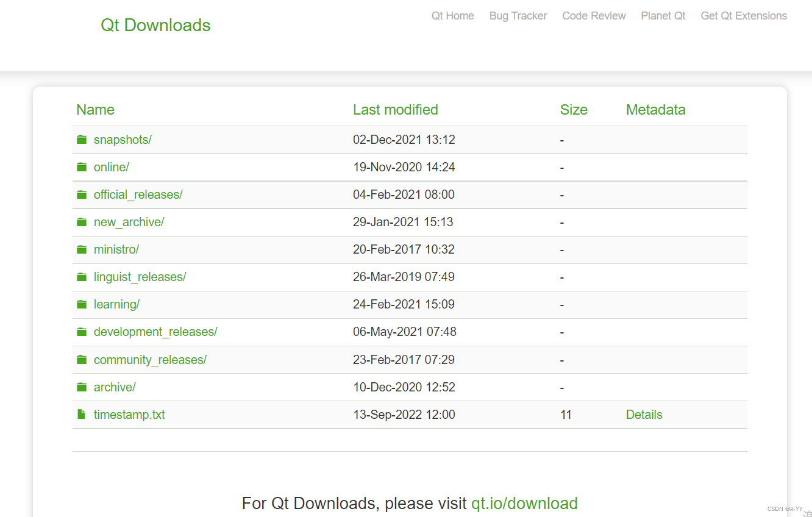Click the folder icon beside snapshots/

[82, 140]
